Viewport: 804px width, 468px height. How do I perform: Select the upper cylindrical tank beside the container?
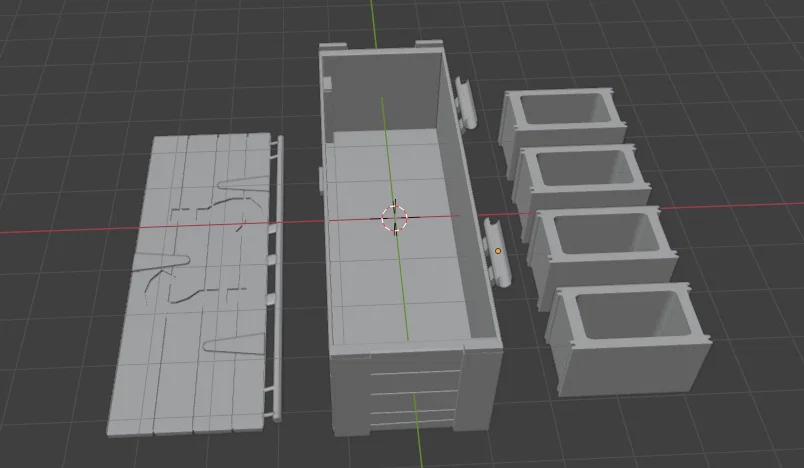(466, 104)
